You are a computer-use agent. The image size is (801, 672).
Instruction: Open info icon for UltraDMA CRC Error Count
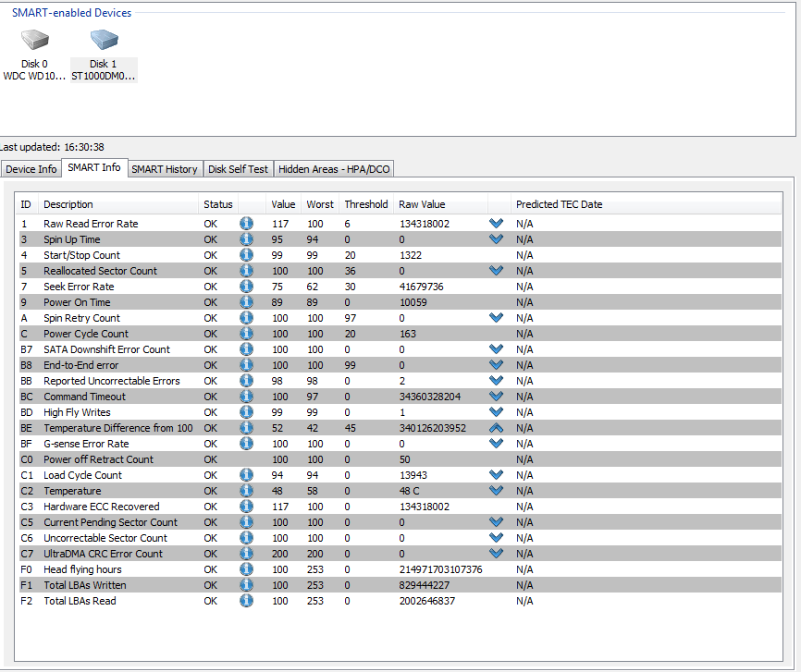[x=246, y=554]
